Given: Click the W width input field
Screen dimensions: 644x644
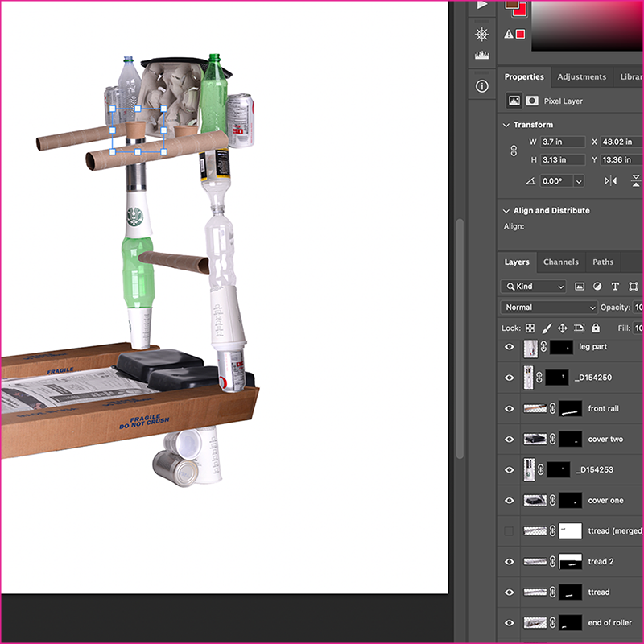Looking at the screenshot, I should pos(563,142).
